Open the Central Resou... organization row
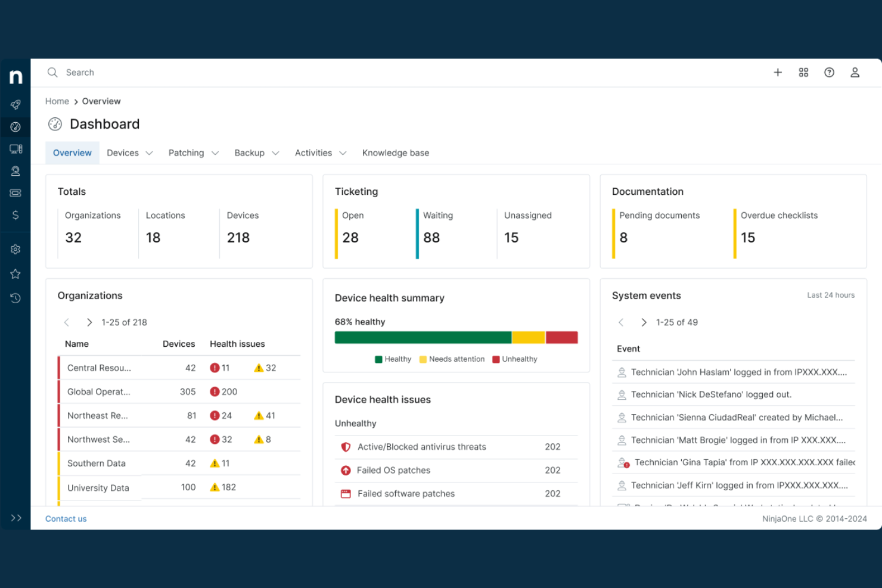Viewport: 882px width, 588px height. (179, 368)
